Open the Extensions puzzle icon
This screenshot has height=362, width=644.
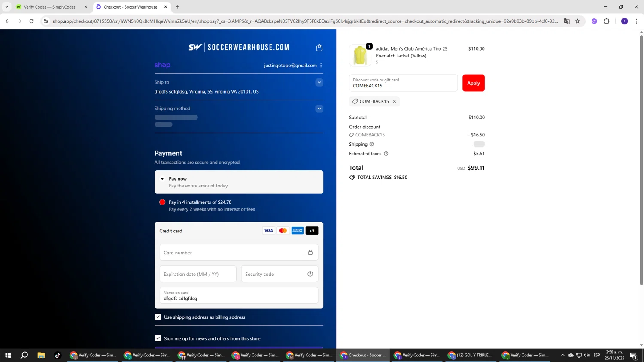tap(607, 21)
